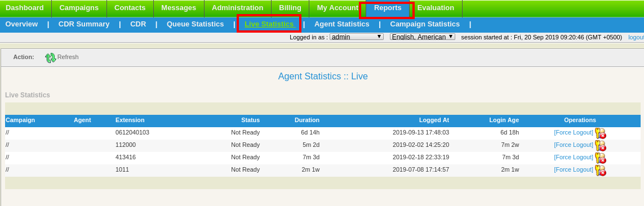Viewport: 644px width, 206px height.
Task: Click Force Logout link for extension 0612040103
Action: tap(574, 132)
